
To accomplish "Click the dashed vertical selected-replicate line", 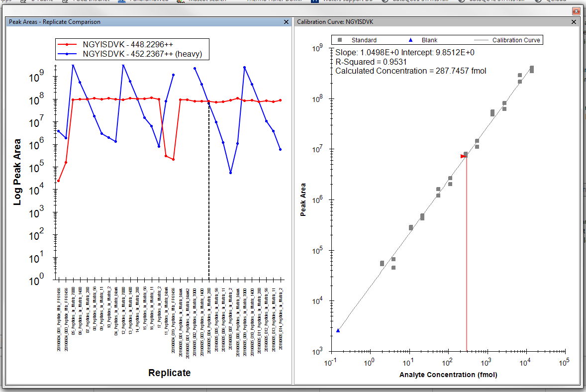I will click(209, 199).
